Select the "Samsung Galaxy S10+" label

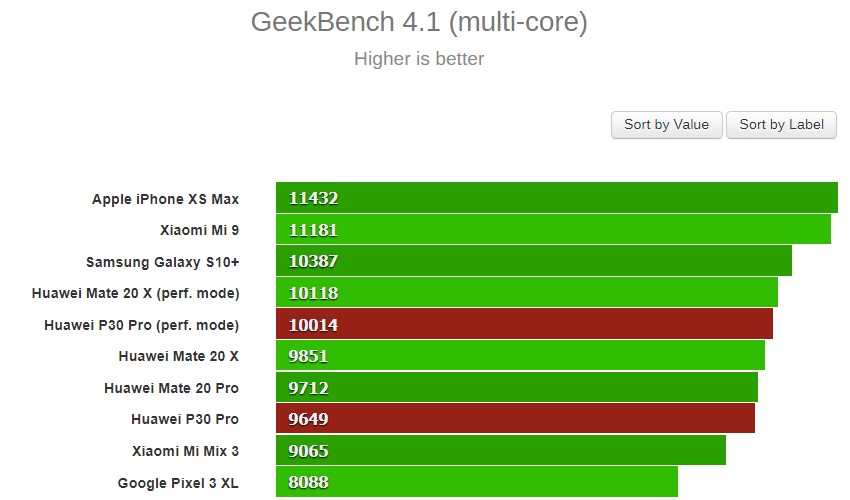[162, 262]
